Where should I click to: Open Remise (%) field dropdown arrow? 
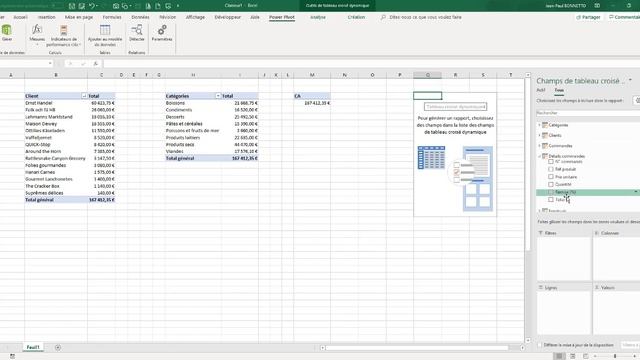pyautogui.click(x=636, y=192)
